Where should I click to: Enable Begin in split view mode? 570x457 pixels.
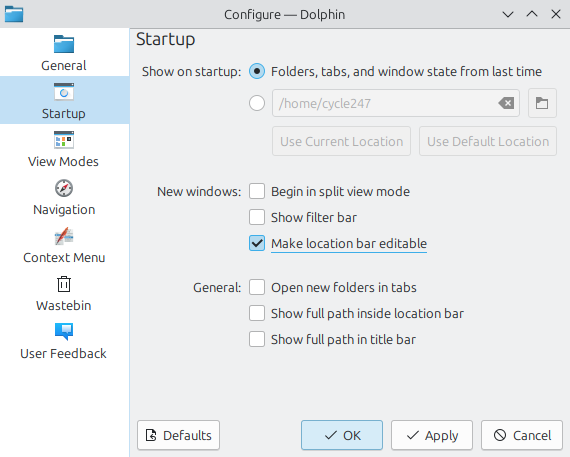click(x=257, y=191)
